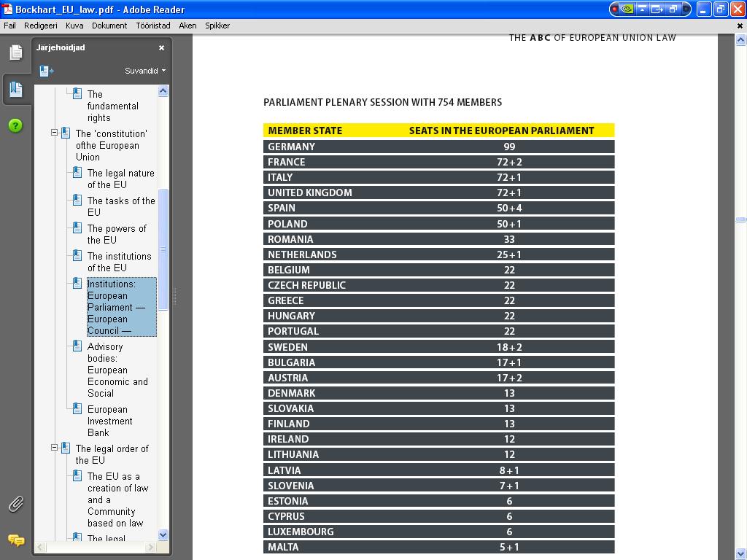The width and height of the screenshot is (747, 560).
Task: Click the new bookmark icon beside Suvandid
Action: [47, 71]
